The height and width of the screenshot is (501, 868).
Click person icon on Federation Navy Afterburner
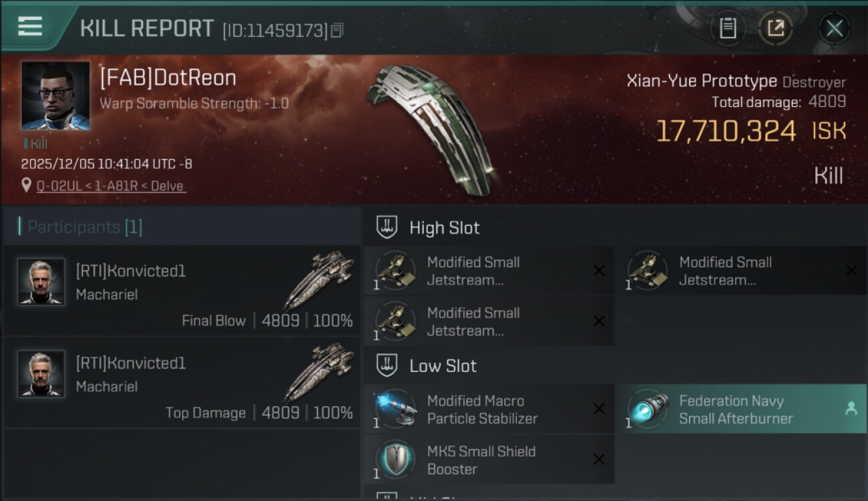click(851, 409)
